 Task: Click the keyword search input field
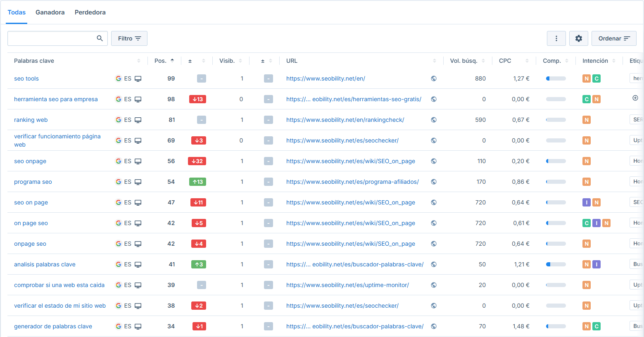(57, 38)
